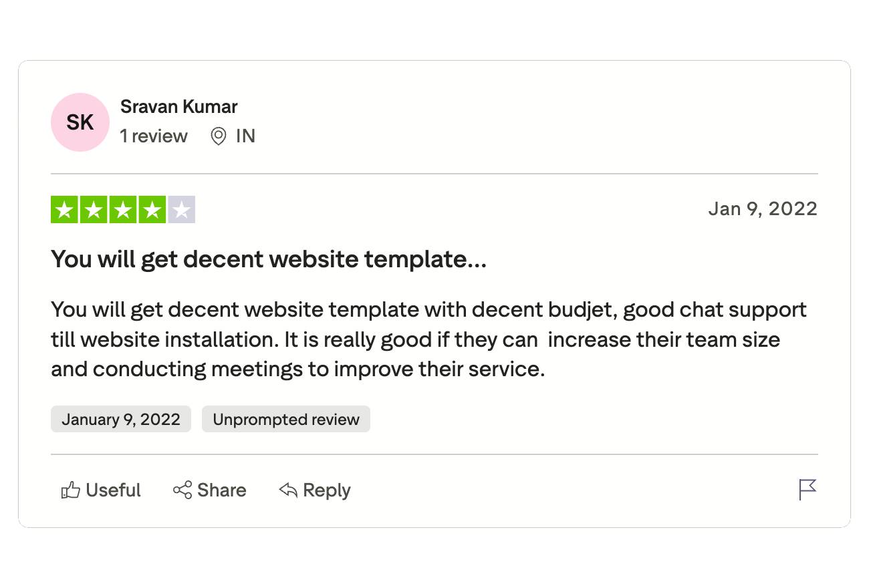Click the Share text label

222,490
